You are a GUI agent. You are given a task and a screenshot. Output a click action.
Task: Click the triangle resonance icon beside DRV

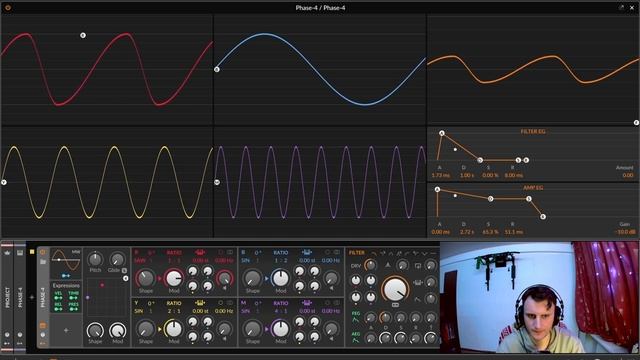click(x=388, y=265)
